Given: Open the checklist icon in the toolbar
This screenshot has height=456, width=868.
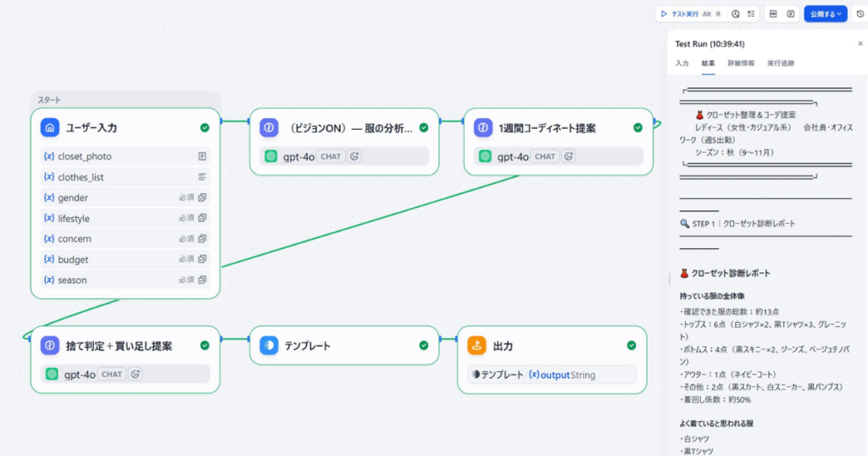Looking at the screenshot, I should pos(751,14).
